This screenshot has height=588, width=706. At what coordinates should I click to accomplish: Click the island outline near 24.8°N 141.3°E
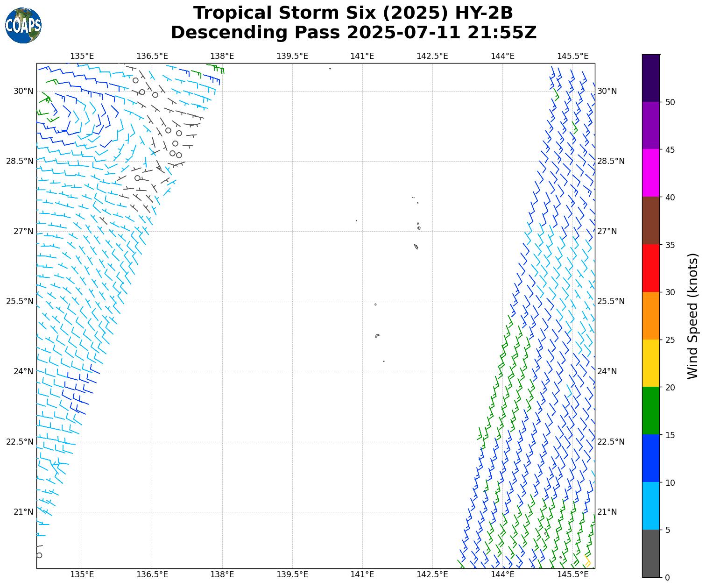377,336
